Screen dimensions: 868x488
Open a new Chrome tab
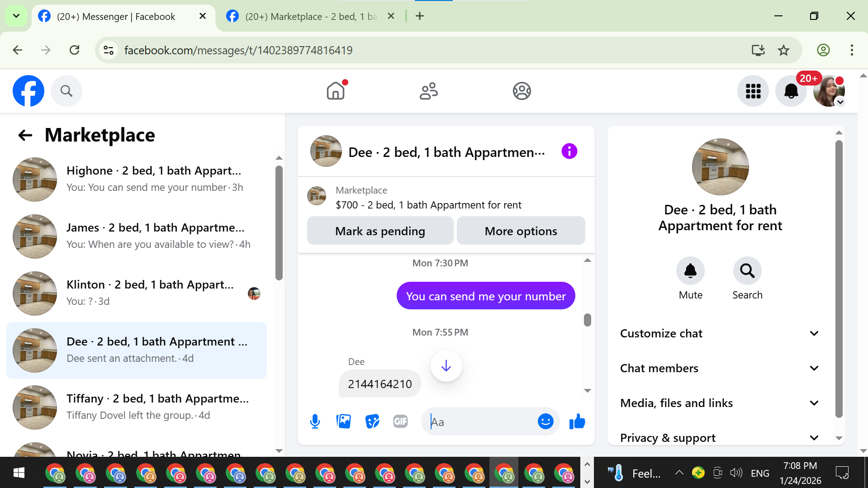(x=420, y=16)
